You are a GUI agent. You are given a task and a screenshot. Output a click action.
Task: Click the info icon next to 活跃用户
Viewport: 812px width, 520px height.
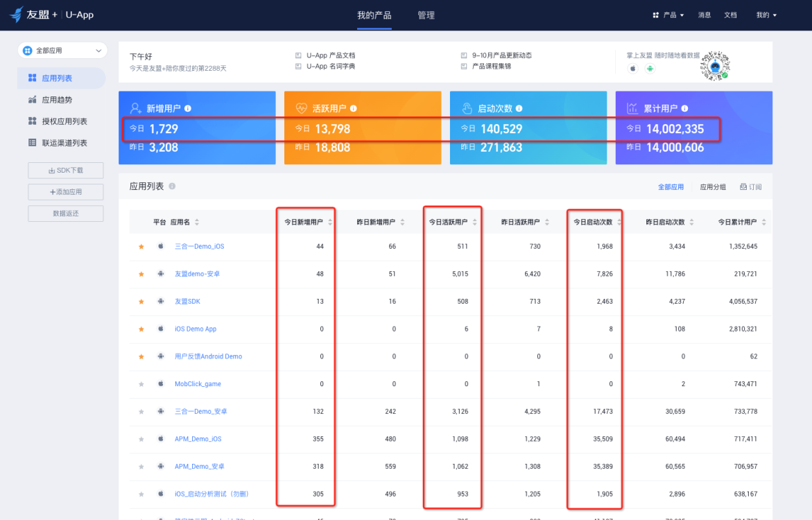click(353, 108)
